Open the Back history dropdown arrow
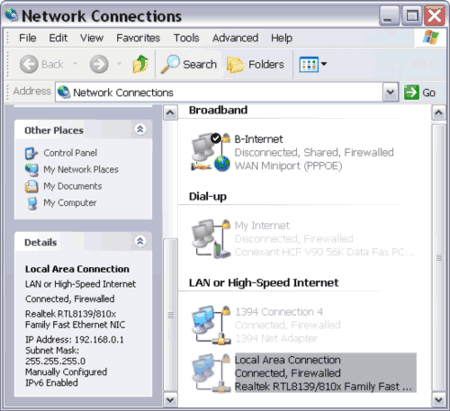 point(75,63)
